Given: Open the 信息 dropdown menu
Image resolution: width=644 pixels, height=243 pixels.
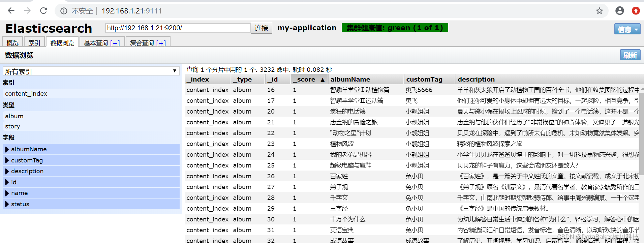Looking at the screenshot, I should (627, 29).
